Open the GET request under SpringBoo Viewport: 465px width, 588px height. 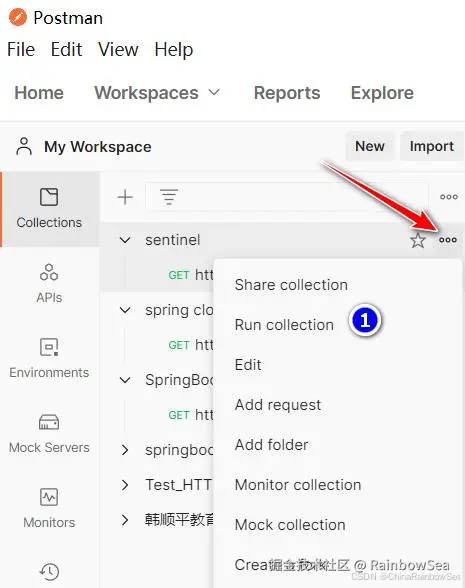[191, 415]
